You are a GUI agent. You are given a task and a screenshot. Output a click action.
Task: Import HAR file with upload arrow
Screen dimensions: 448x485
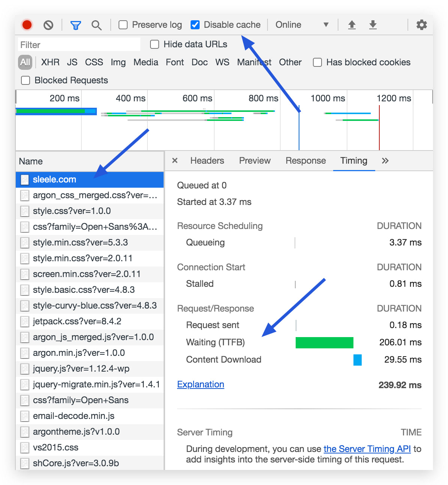point(352,25)
